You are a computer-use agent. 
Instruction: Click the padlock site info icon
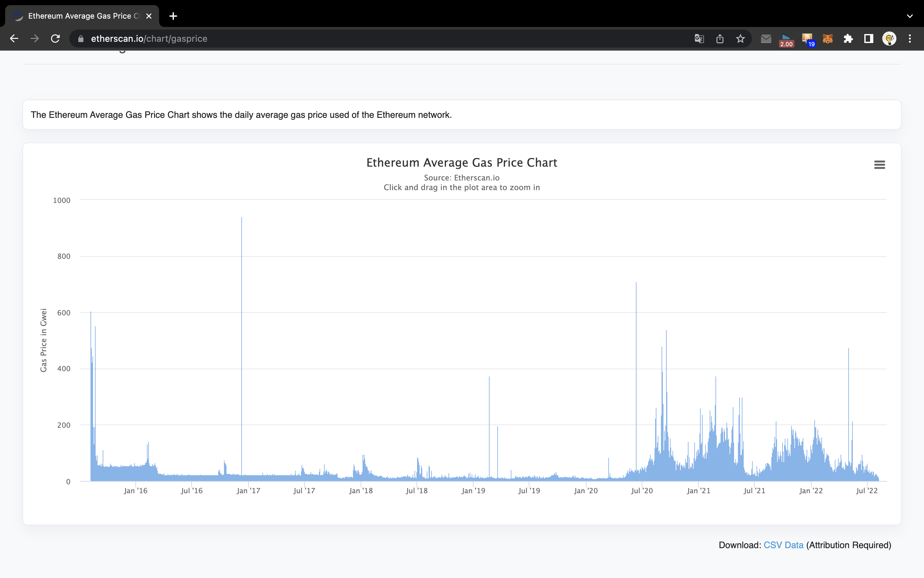click(x=81, y=39)
